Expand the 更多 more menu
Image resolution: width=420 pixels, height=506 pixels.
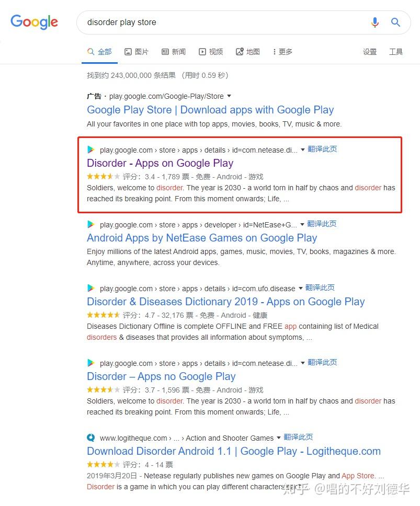pyautogui.click(x=282, y=52)
